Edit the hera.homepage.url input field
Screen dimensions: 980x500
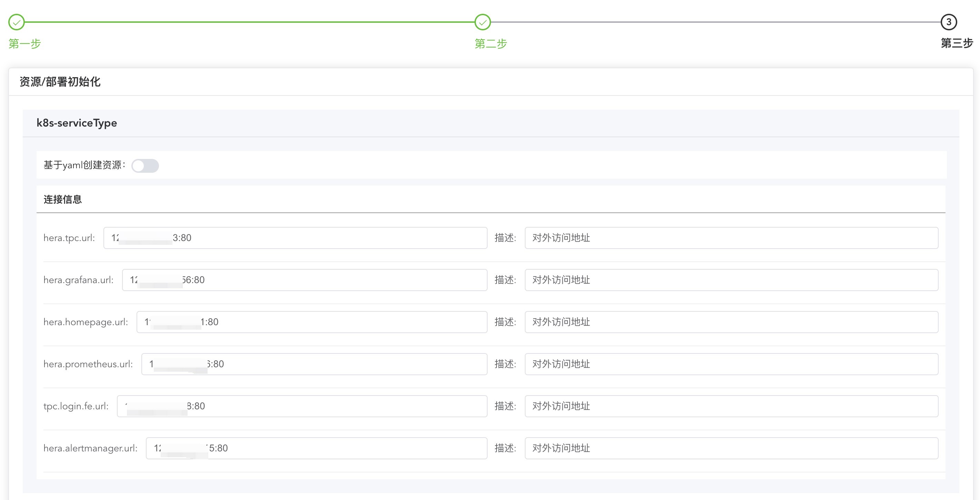[312, 322]
